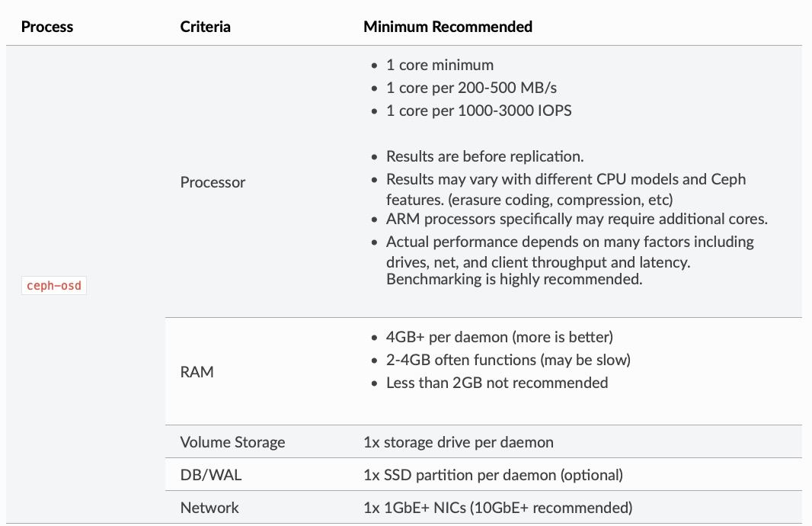The height and width of the screenshot is (526, 812).
Task: Select '1 core per 1000-3000 IOPS' line
Action: (x=479, y=111)
